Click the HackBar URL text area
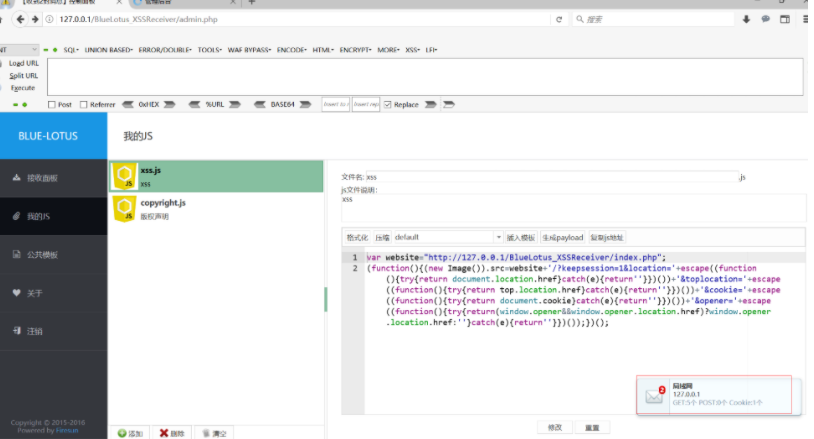 coord(425,77)
